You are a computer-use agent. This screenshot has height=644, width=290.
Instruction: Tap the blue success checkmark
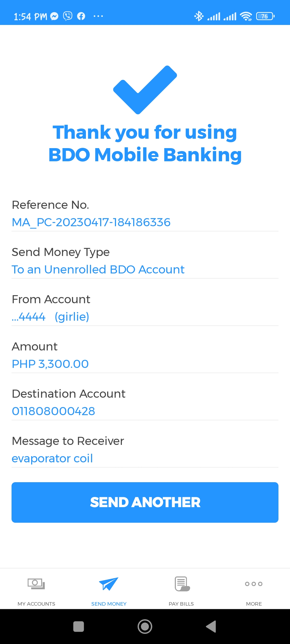tap(145, 90)
